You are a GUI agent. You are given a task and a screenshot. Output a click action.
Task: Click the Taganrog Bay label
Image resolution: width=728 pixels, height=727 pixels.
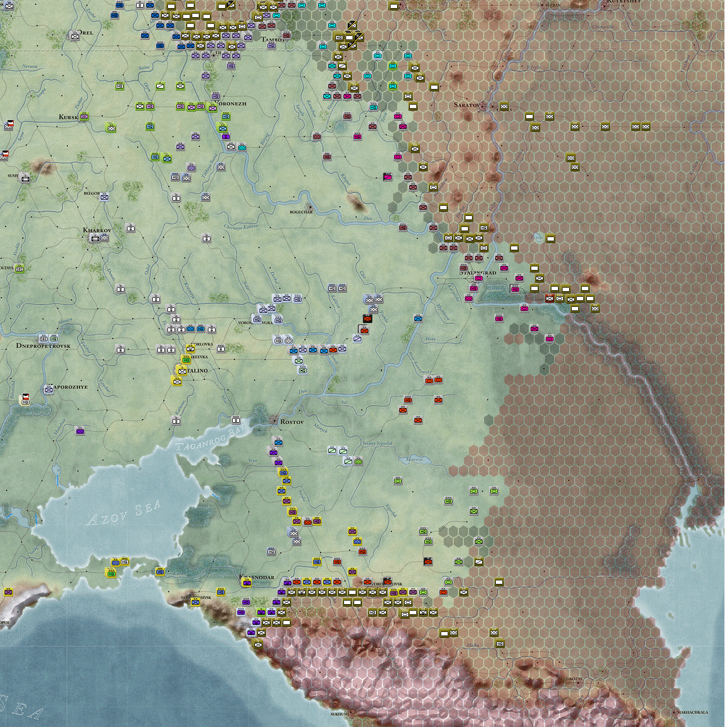point(211,439)
